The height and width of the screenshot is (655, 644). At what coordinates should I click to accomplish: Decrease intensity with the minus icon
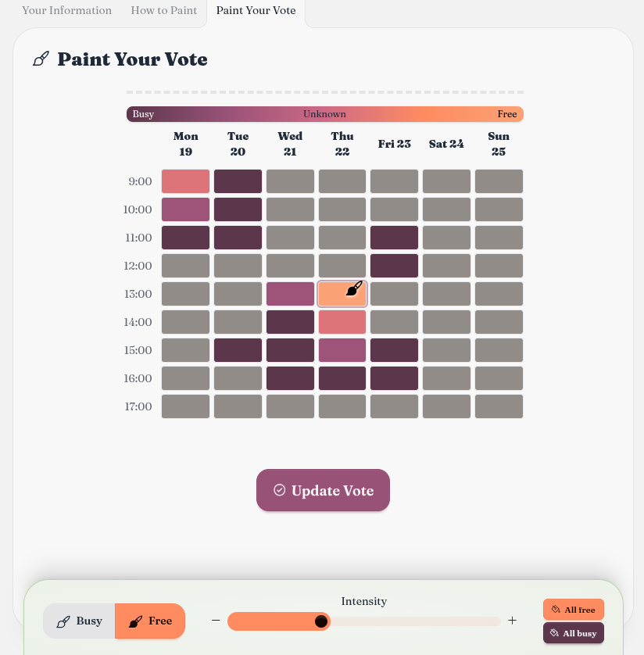coord(216,621)
